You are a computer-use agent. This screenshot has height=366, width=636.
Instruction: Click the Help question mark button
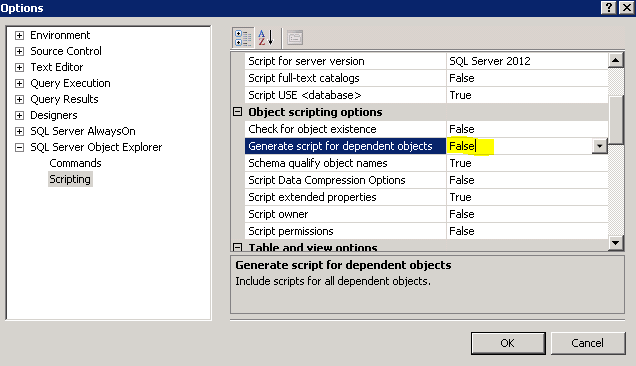(609, 8)
